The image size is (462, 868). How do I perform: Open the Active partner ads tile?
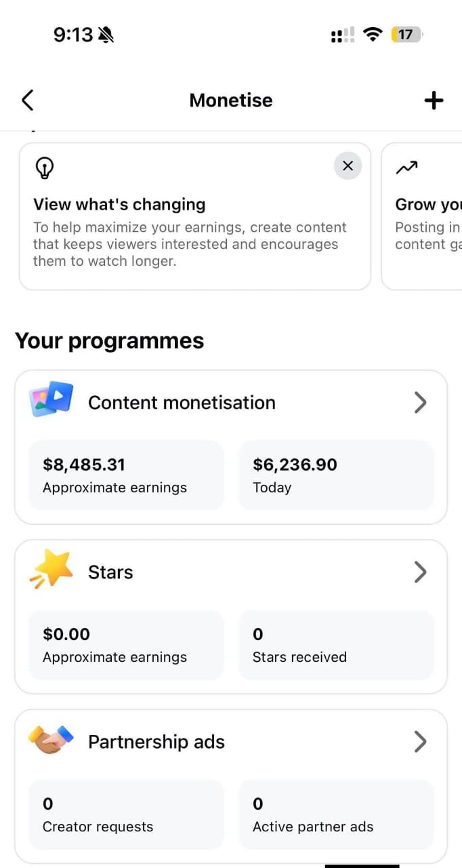(x=336, y=814)
